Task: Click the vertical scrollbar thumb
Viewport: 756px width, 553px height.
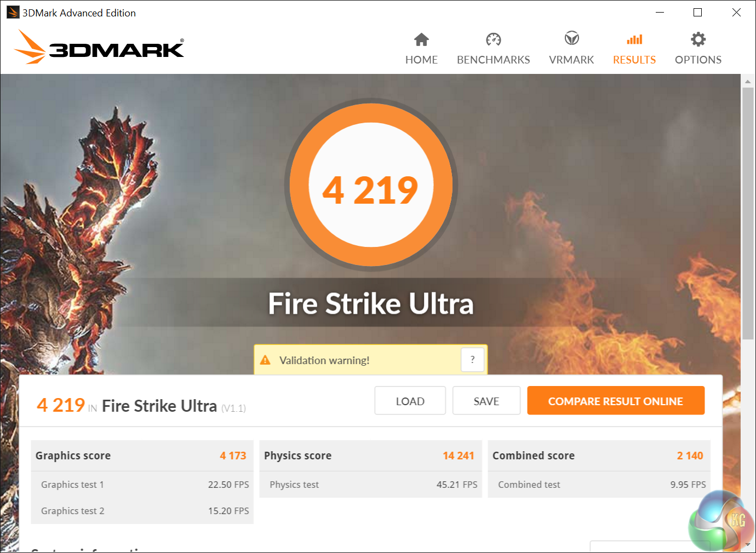Action: (x=748, y=214)
